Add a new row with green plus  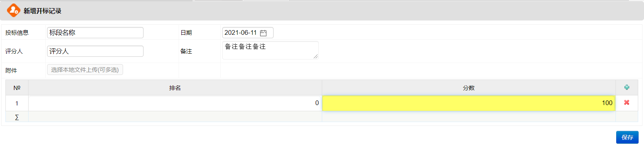click(x=627, y=88)
